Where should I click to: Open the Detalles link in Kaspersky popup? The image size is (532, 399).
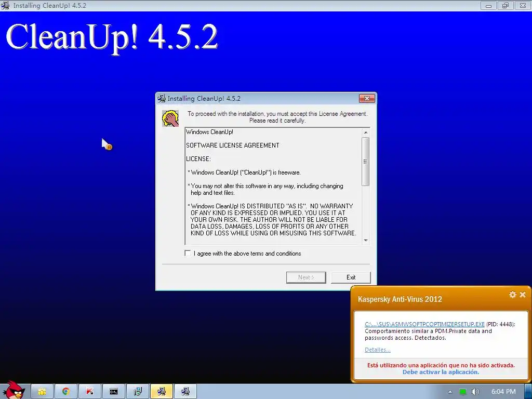pos(377,350)
